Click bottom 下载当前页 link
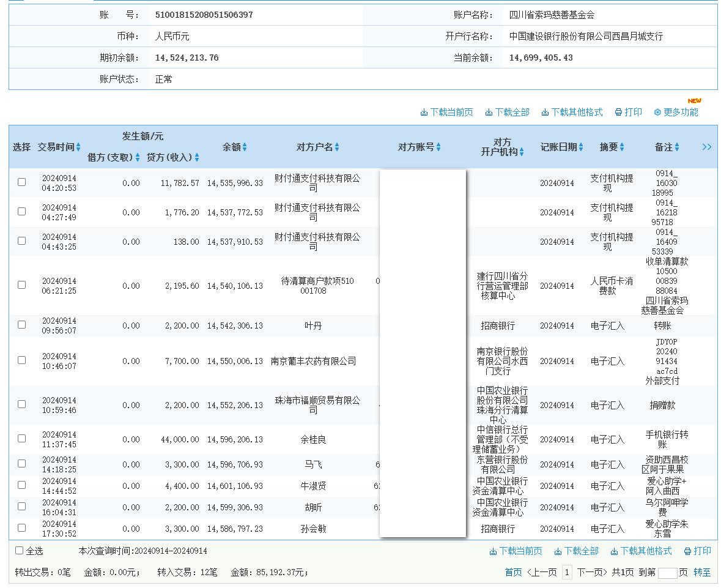721x588 pixels. (x=520, y=551)
